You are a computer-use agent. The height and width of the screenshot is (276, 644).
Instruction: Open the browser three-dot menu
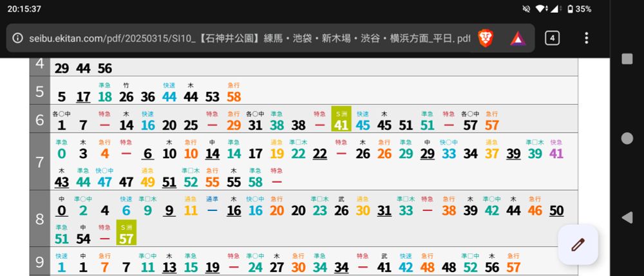pos(586,38)
